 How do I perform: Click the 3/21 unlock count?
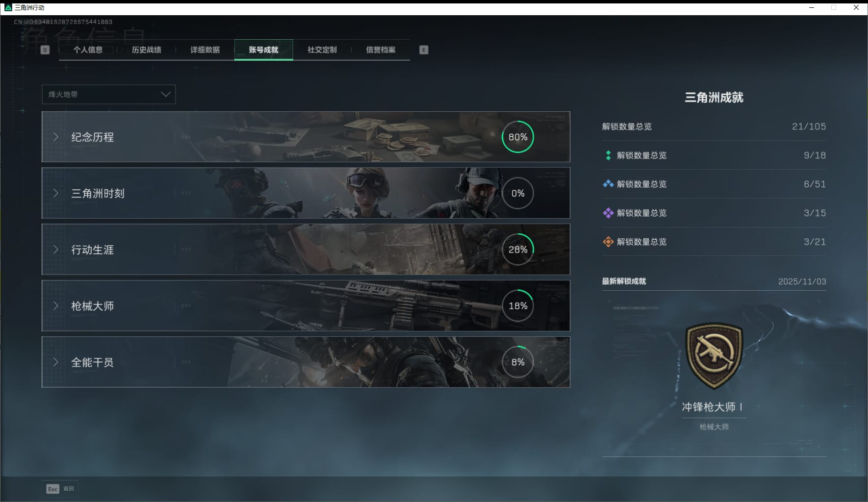click(x=815, y=242)
